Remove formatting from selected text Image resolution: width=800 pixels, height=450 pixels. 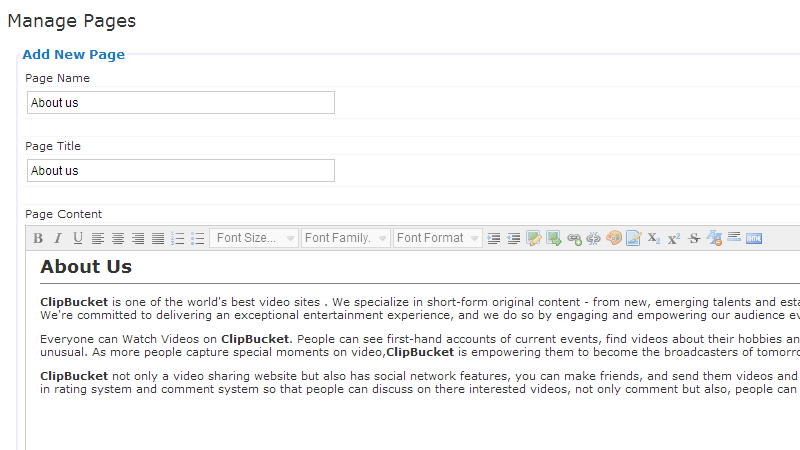[714, 238]
